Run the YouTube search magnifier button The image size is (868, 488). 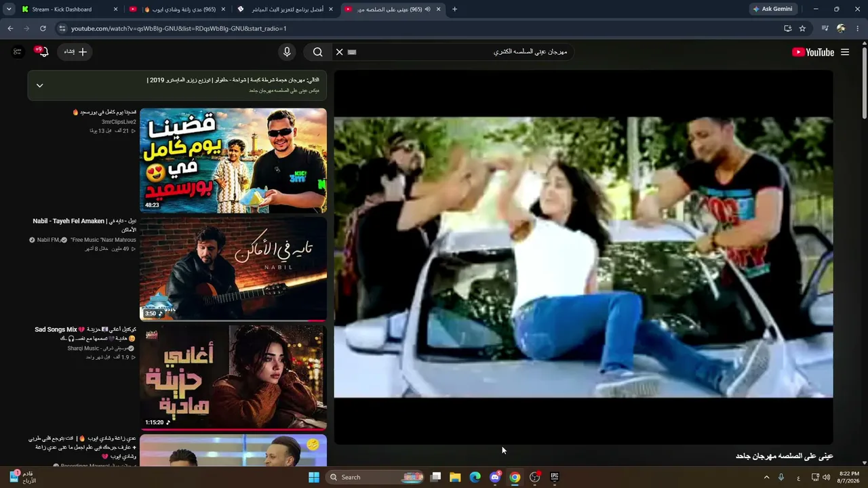pyautogui.click(x=317, y=52)
